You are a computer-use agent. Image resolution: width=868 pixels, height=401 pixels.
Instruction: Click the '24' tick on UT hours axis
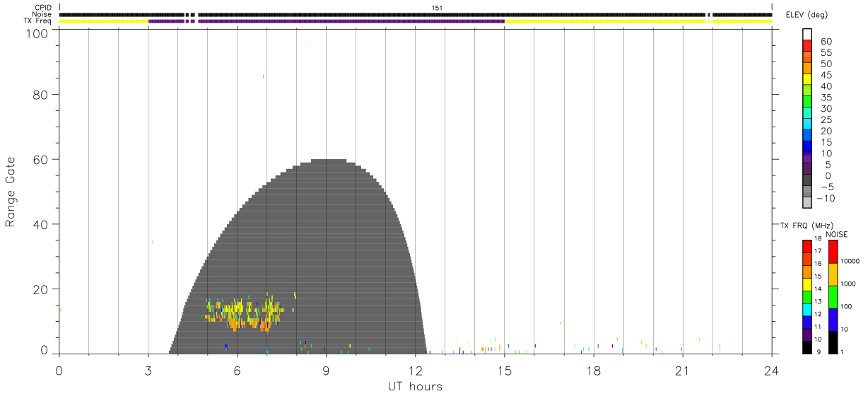pos(771,371)
